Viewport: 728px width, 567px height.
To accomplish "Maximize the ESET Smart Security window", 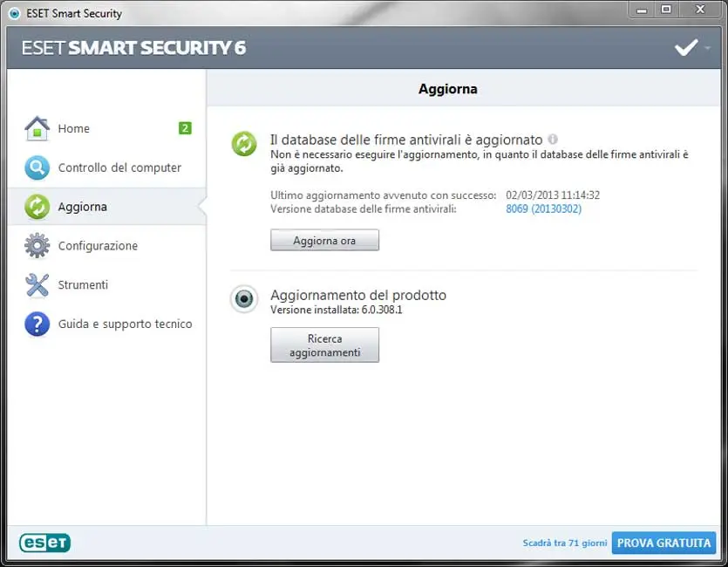I will [666, 10].
